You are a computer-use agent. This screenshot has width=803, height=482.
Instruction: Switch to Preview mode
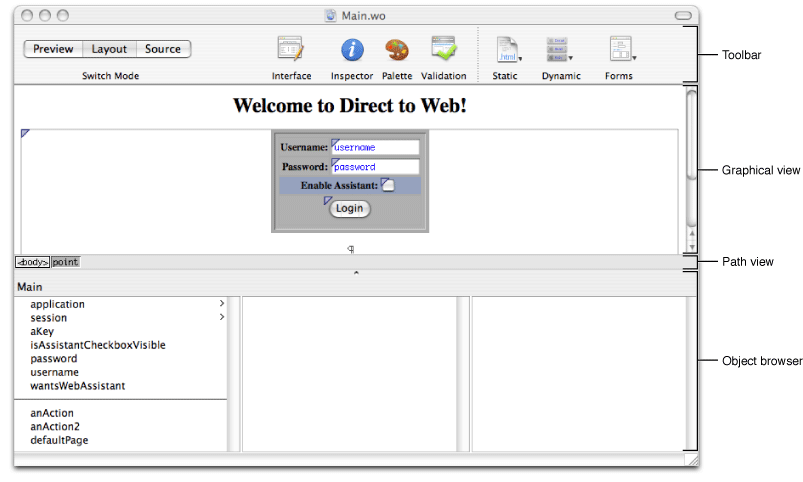click(53, 49)
